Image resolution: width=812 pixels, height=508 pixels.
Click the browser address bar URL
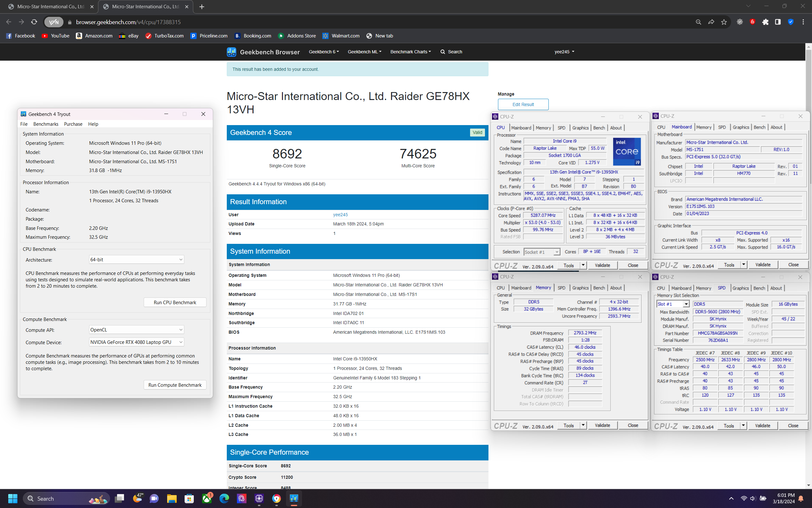pyautogui.click(x=128, y=22)
